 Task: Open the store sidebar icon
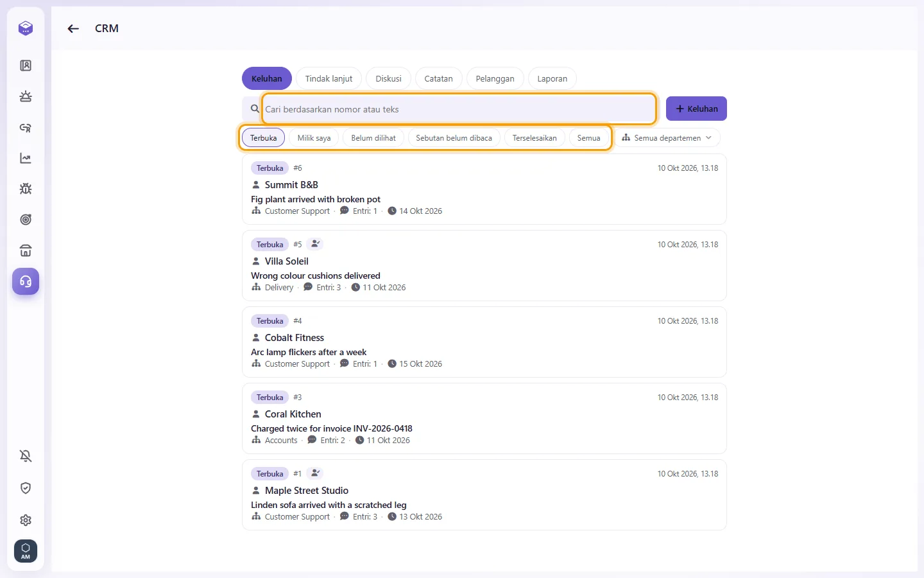26,250
